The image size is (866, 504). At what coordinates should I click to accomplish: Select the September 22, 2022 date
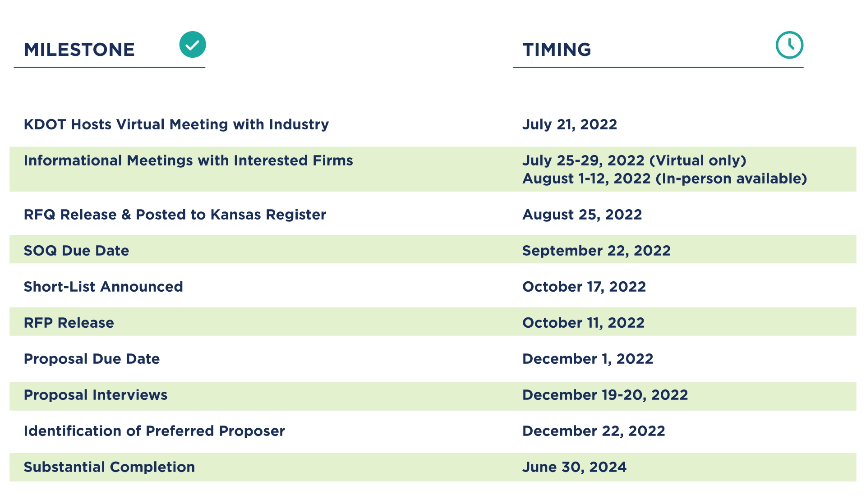(596, 251)
